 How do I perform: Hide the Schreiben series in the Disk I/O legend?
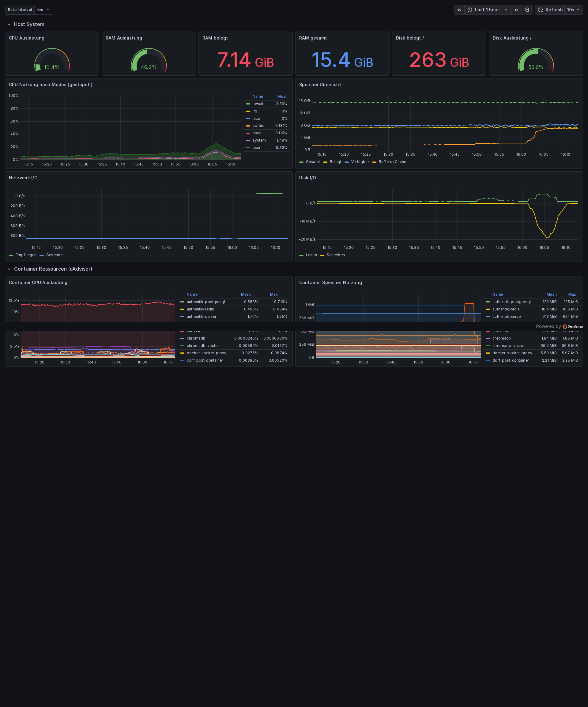click(336, 255)
